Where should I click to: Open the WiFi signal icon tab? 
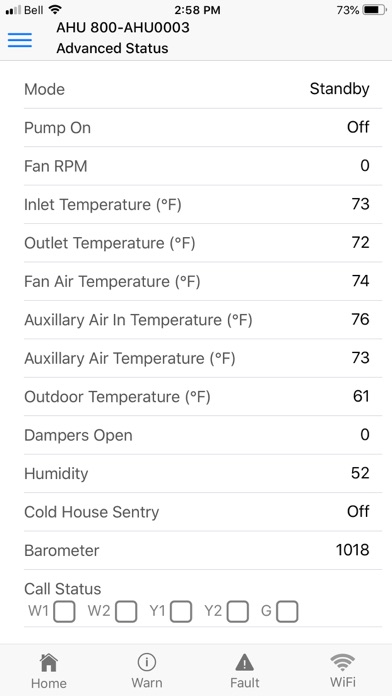pos(343,663)
